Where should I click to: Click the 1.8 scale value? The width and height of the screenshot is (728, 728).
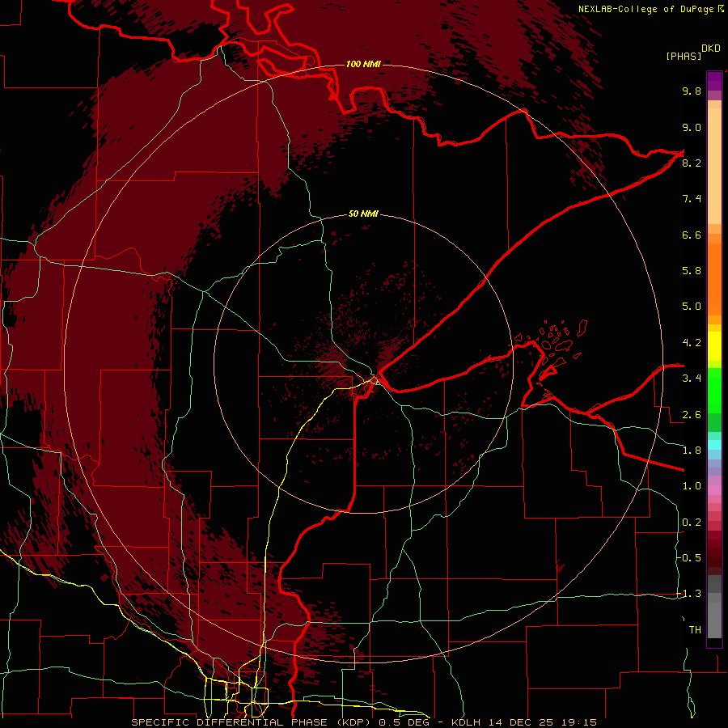coord(692,451)
